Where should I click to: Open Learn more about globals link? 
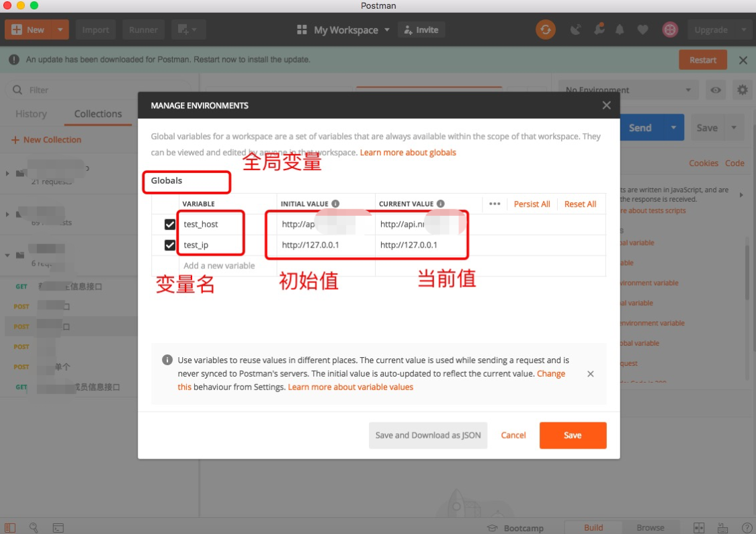pyautogui.click(x=408, y=153)
